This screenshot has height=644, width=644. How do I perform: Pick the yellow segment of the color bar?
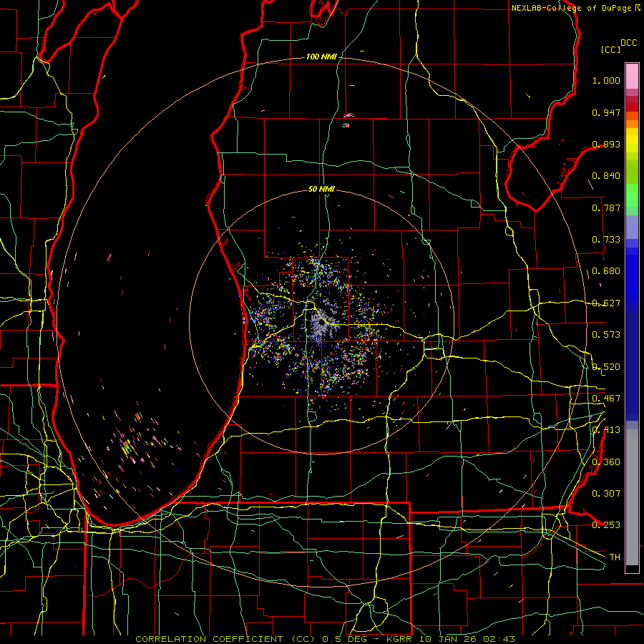click(632, 140)
